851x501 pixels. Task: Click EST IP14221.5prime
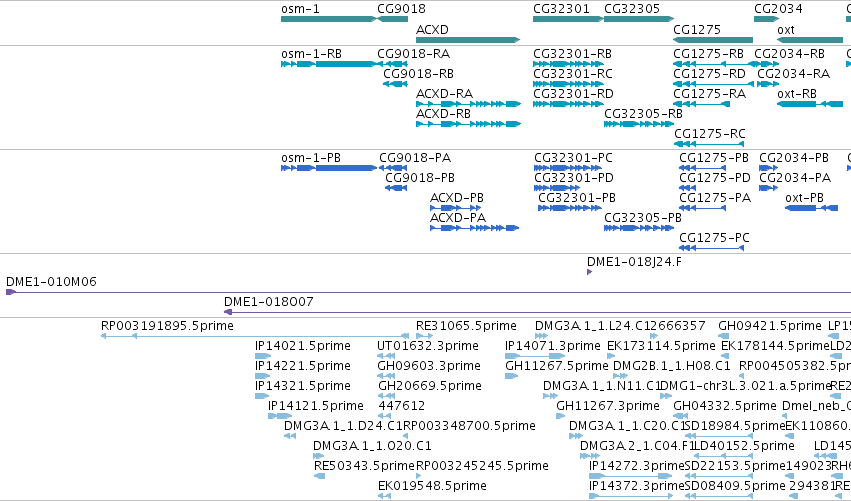[x=262, y=376]
